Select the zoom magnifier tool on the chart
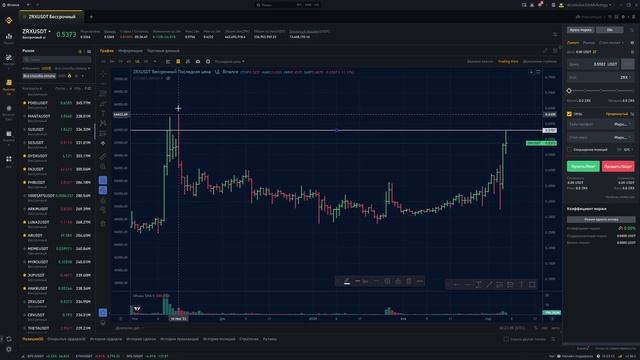This screenshot has height=360, width=640. (x=103, y=167)
